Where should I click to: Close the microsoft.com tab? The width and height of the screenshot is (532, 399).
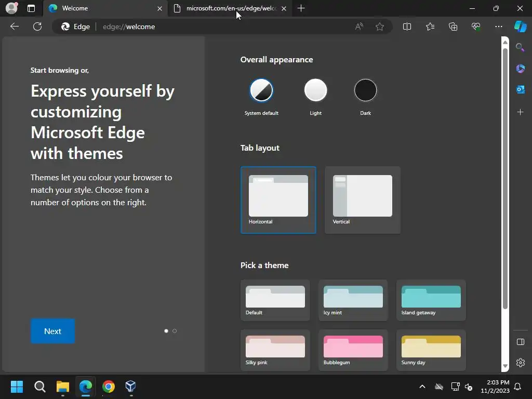(x=284, y=8)
